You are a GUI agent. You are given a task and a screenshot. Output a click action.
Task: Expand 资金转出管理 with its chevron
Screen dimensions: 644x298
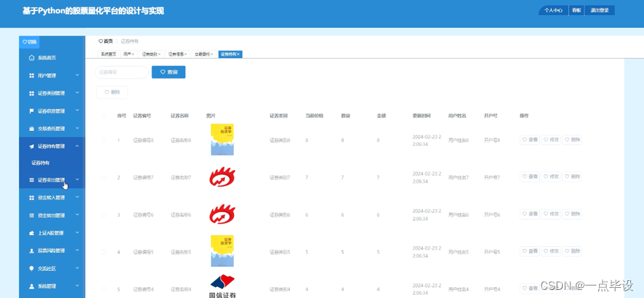coord(77,215)
